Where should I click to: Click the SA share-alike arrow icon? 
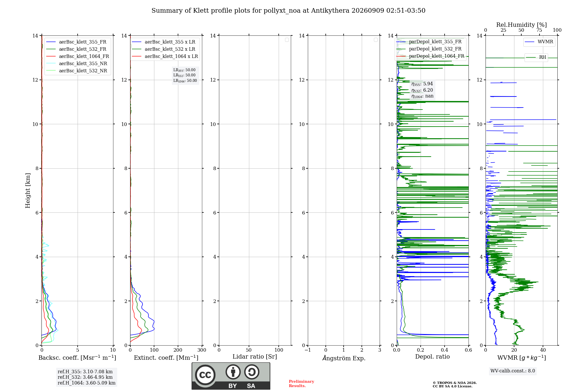pos(252,372)
